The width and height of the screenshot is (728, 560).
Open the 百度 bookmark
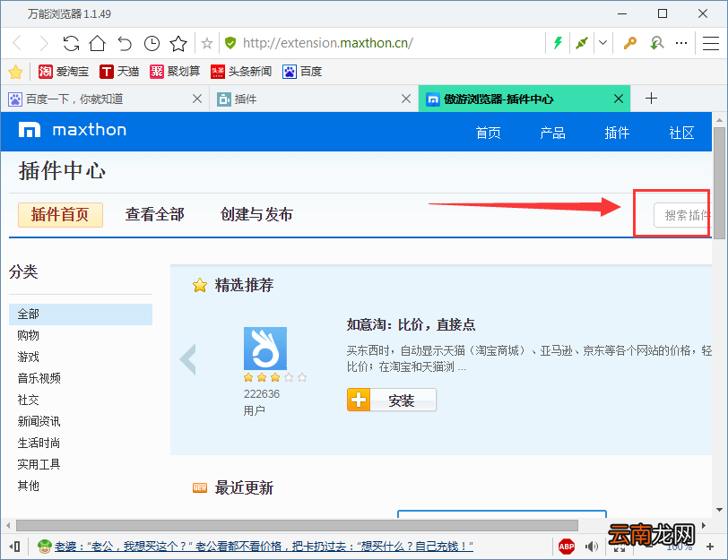(x=302, y=72)
